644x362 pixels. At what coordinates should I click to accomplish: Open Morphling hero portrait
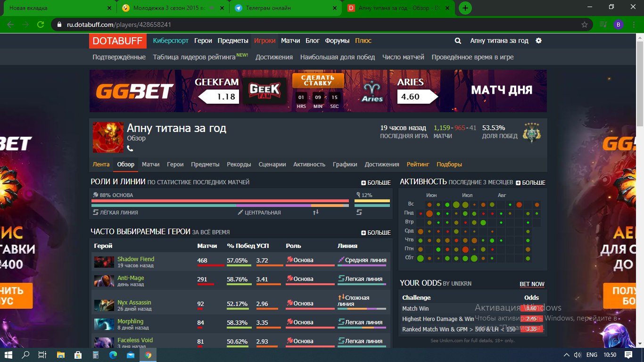(x=104, y=324)
